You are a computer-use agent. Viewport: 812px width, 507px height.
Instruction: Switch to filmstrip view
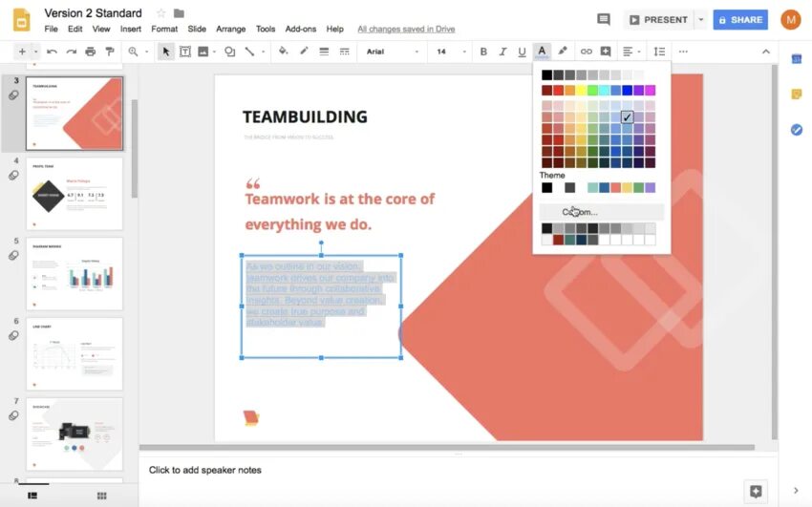click(32, 496)
